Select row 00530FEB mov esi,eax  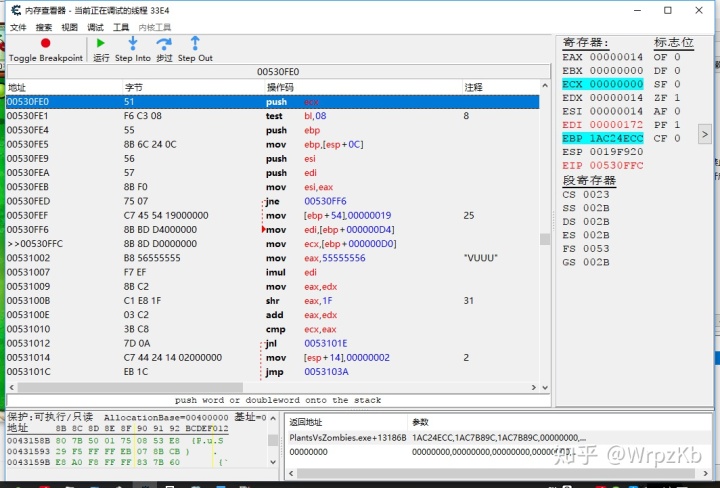(x=273, y=187)
